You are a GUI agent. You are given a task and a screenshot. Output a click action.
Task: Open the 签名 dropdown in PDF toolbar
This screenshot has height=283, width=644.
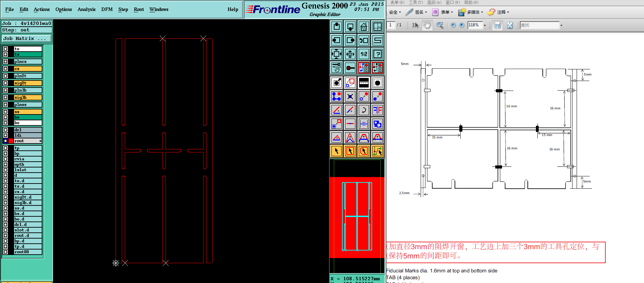(x=416, y=12)
